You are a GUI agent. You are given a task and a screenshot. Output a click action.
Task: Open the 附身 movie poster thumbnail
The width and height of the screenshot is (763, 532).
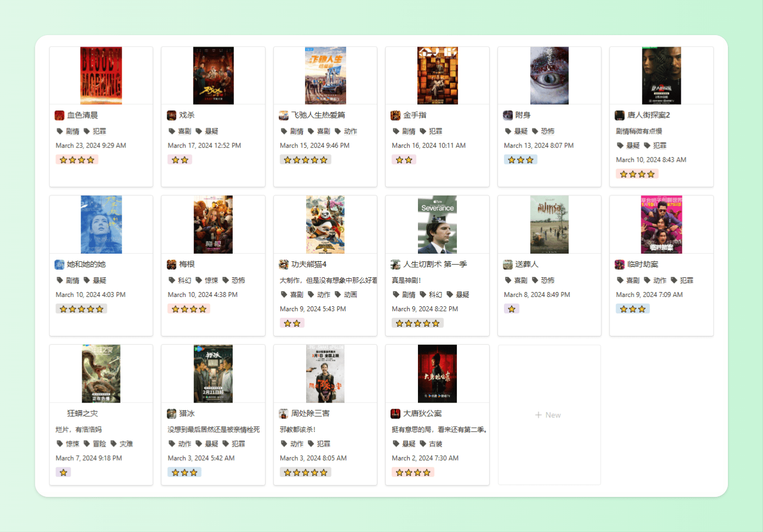pos(549,76)
